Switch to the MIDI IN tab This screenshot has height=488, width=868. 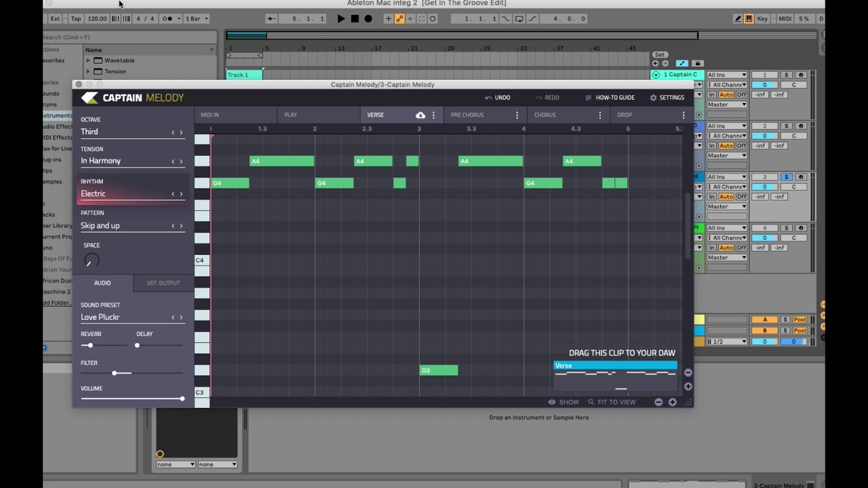point(235,115)
